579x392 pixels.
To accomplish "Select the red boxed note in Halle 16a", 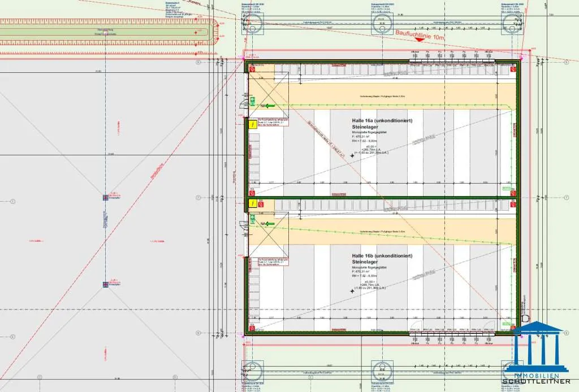I will pos(273,123).
